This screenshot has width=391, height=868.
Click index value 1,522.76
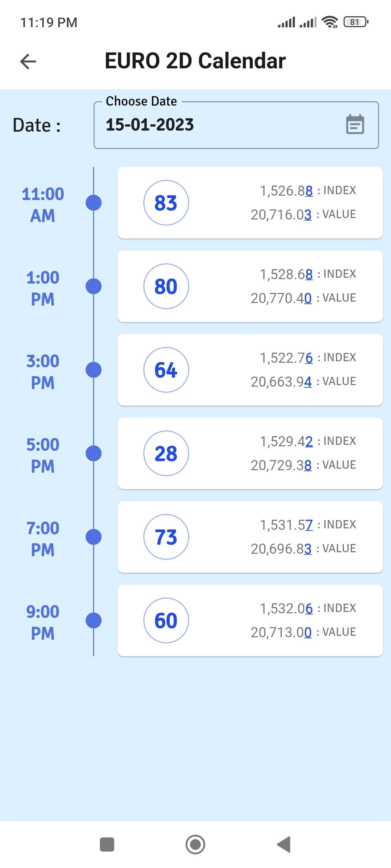tap(286, 358)
